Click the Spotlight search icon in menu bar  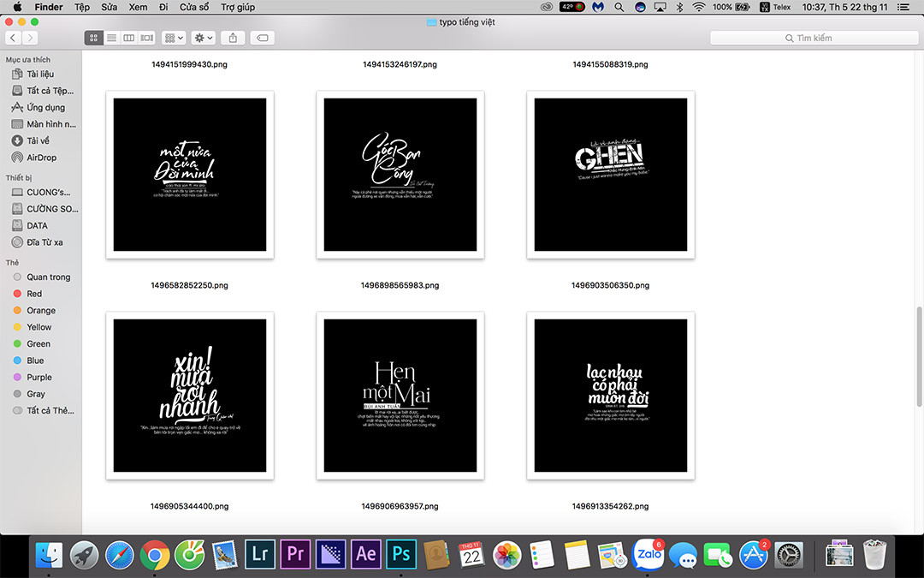(x=619, y=7)
